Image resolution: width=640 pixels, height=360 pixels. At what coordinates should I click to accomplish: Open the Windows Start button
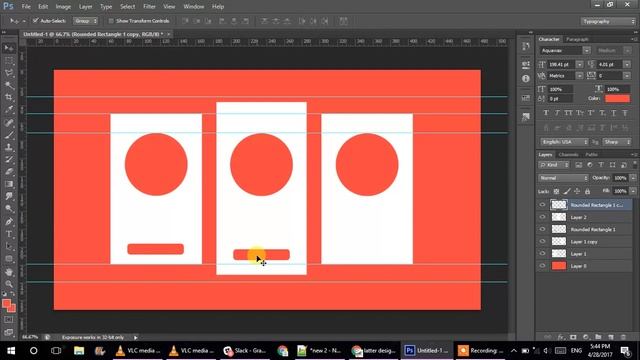point(11,351)
